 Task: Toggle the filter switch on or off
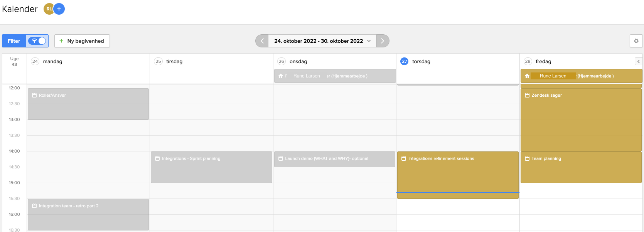(37, 41)
